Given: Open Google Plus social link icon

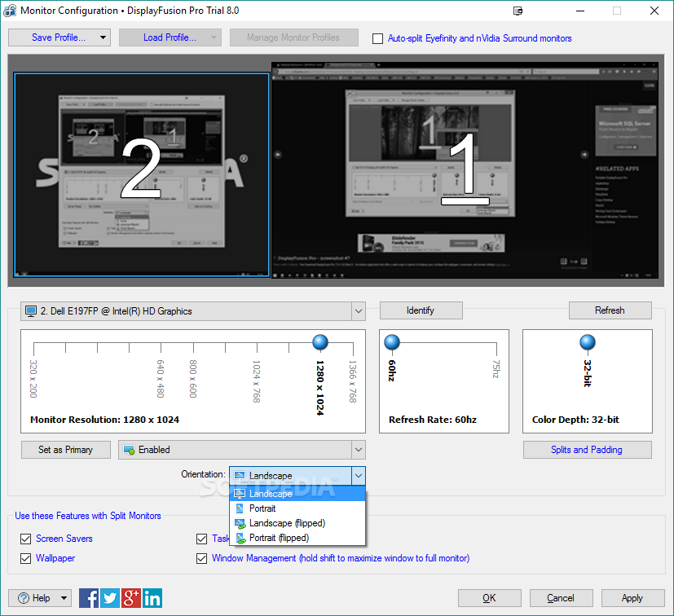Looking at the screenshot, I should pos(131,598).
